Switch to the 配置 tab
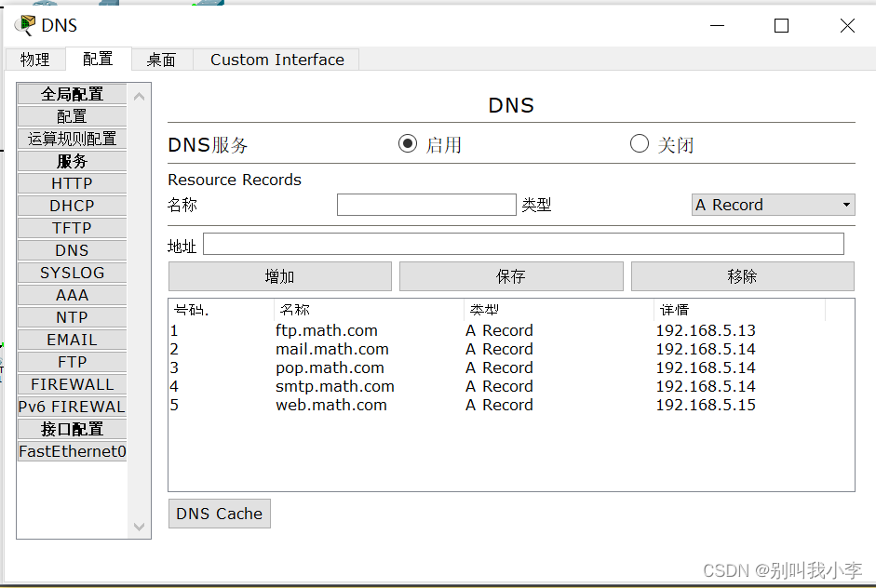Viewport: 876px width, 588px height. click(99, 59)
